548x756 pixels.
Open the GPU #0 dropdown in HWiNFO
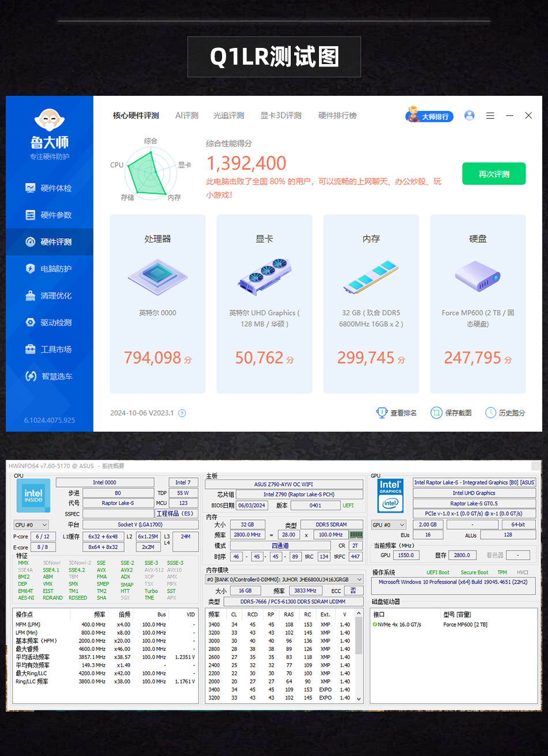click(389, 525)
